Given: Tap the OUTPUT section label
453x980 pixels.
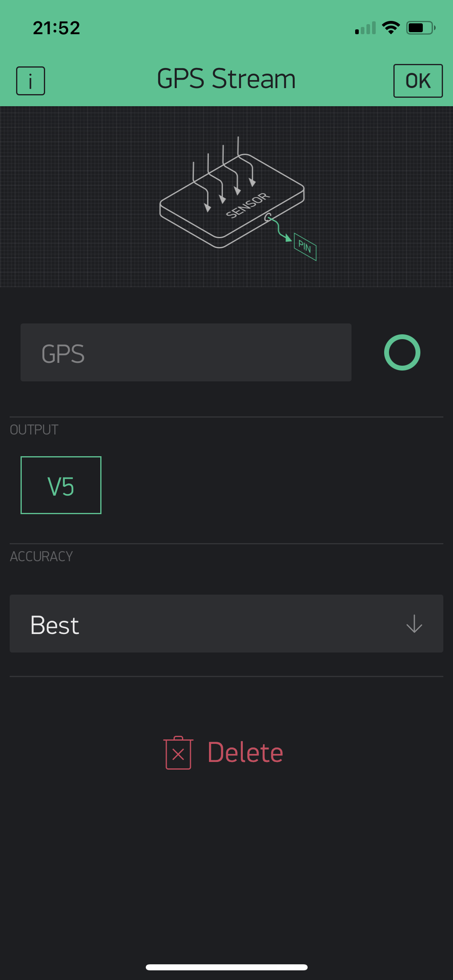Looking at the screenshot, I should click(34, 430).
